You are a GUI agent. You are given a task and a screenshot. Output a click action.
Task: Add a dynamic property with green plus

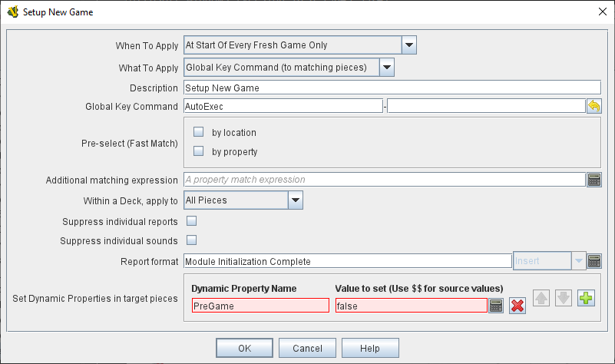click(587, 298)
